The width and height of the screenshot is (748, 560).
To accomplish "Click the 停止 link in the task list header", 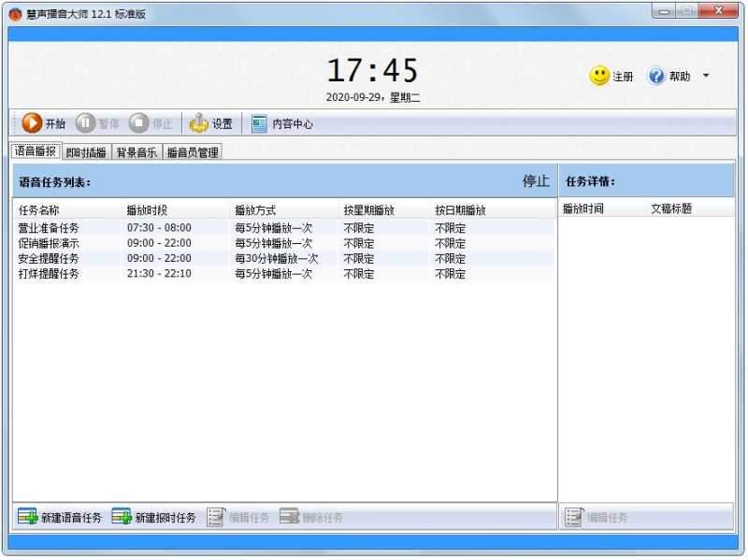I will point(534,180).
